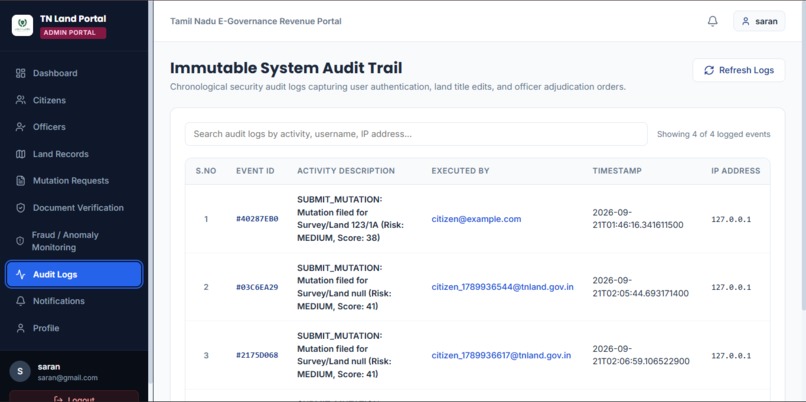
Task: Click the ACTIVITY DESCRIPTION column header
Action: pos(346,171)
